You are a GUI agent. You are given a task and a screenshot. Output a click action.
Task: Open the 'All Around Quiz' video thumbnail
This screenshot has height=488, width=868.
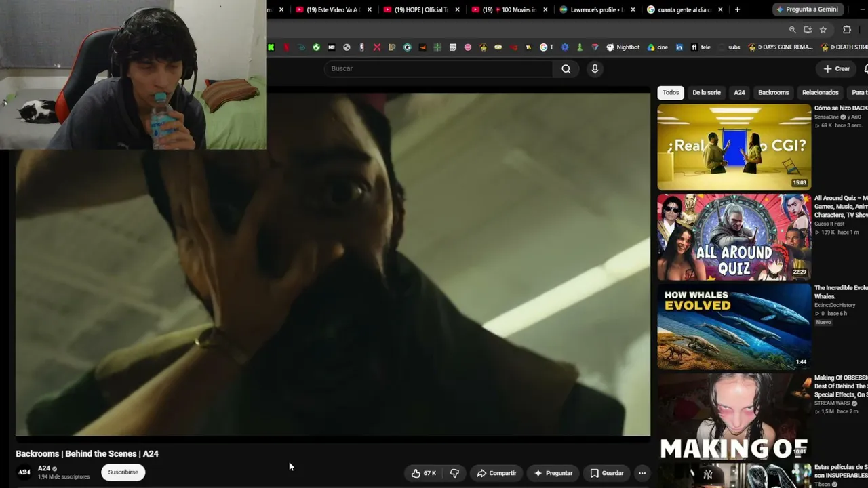[734, 237]
